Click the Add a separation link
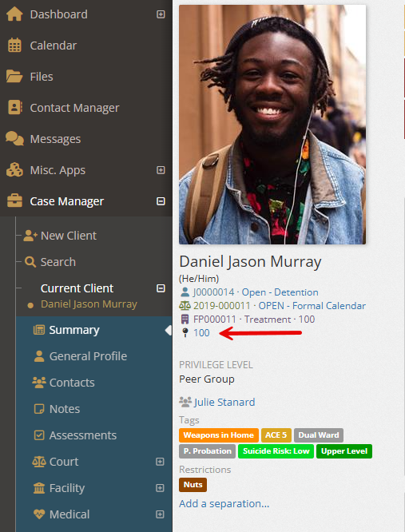The height and width of the screenshot is (532, 405). pos(224,504)
